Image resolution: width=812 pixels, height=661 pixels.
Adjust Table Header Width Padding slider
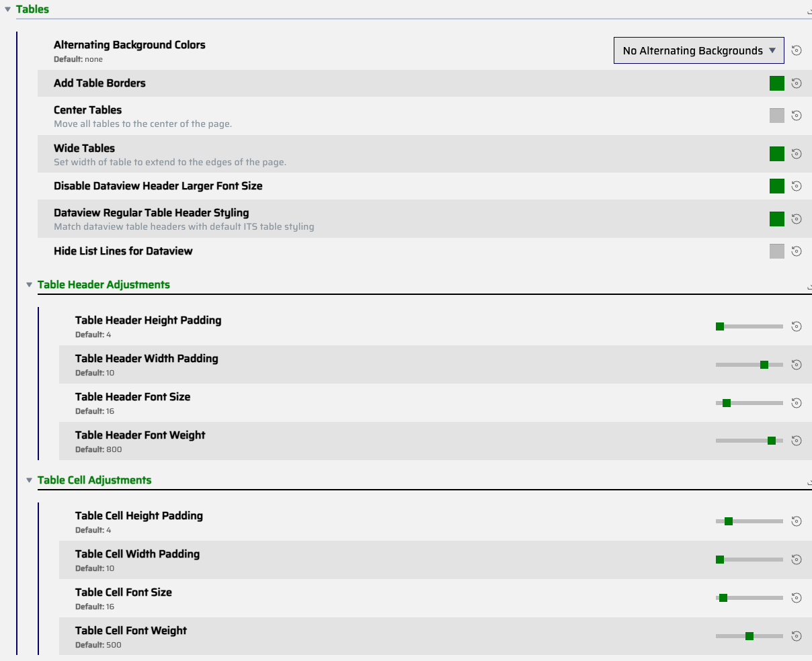[x=749, y=365]
